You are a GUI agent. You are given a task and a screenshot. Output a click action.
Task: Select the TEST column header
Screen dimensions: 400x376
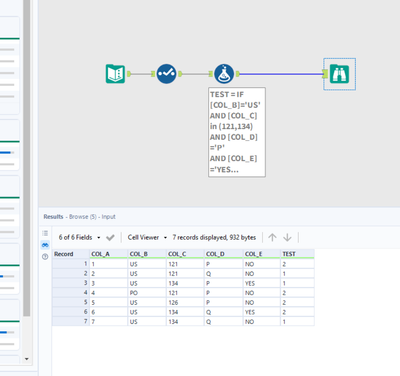(297, 254)
